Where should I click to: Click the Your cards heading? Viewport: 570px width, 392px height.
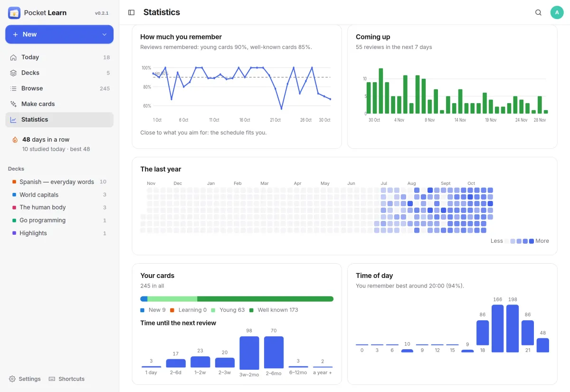click(157, 276)
